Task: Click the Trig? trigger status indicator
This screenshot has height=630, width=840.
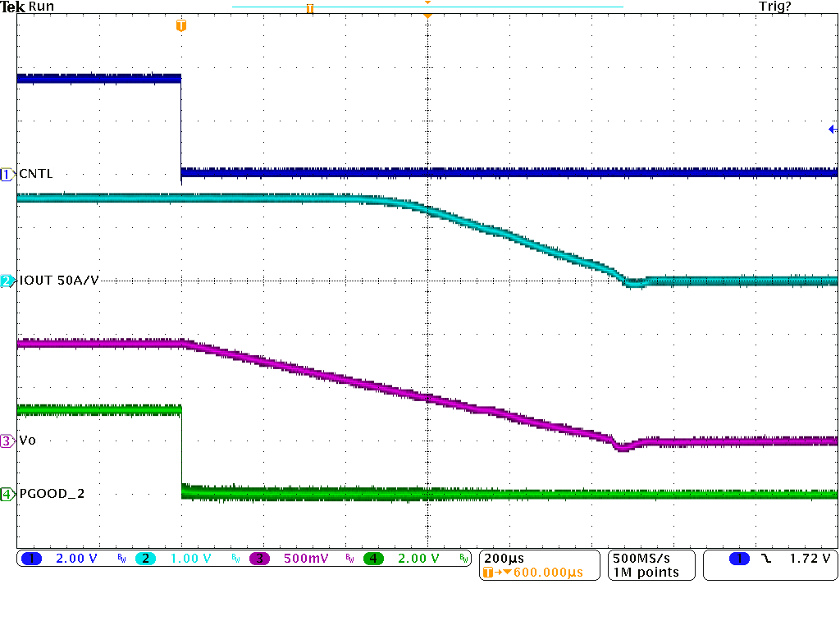Action: click(774, 7)
